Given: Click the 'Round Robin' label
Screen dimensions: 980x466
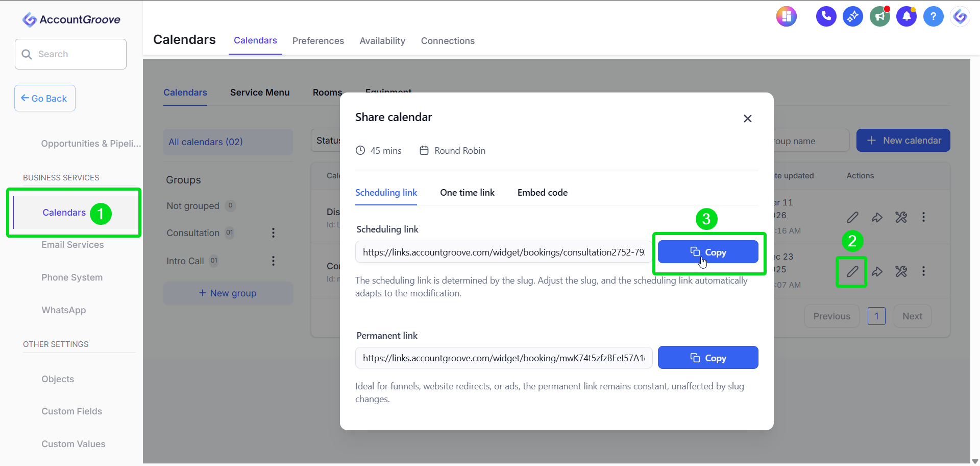Looking at the screenshot, I should (460, 151).
